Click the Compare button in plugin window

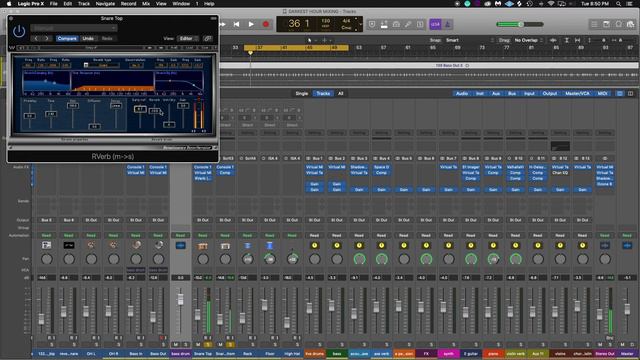click(x=67, y=38)
